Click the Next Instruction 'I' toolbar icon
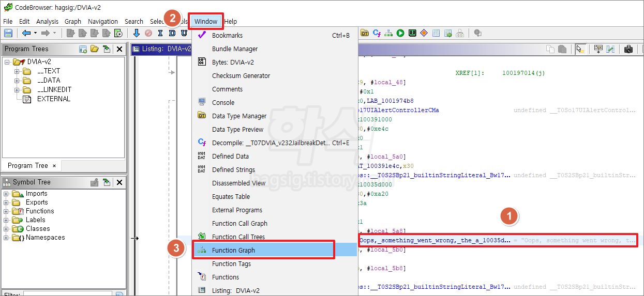This screenshot has width=644, height=296. tap(160, 33)
